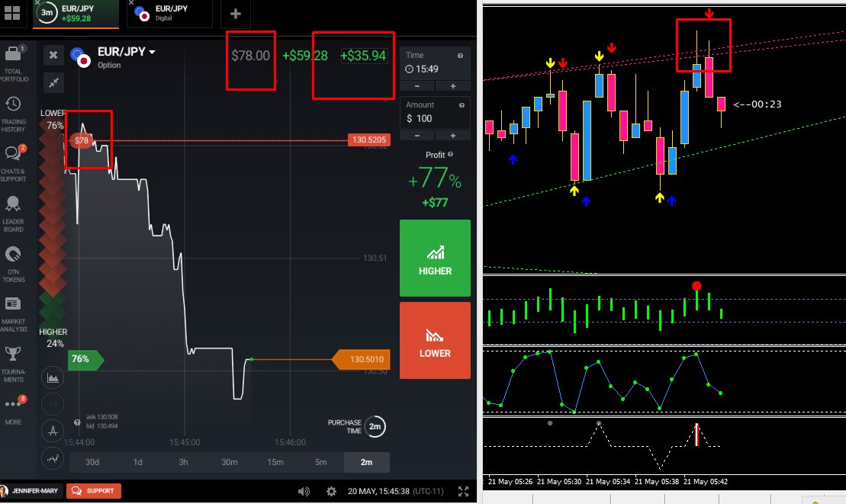This screenshot has width=846, height=504.
Task: Click the +$59.28 total profit value
Action: pyautogui.click(x=305, y=56)
